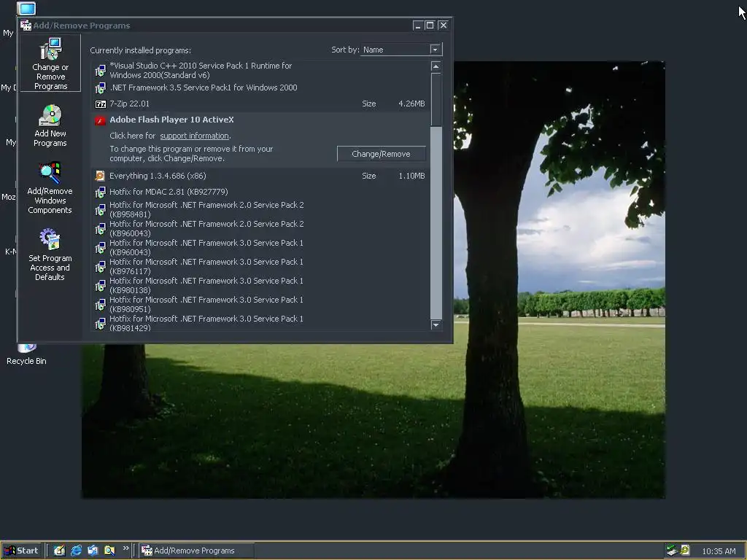747x560 pixels.
Task: Open the Start menu
Action: (x=21, y=551)
